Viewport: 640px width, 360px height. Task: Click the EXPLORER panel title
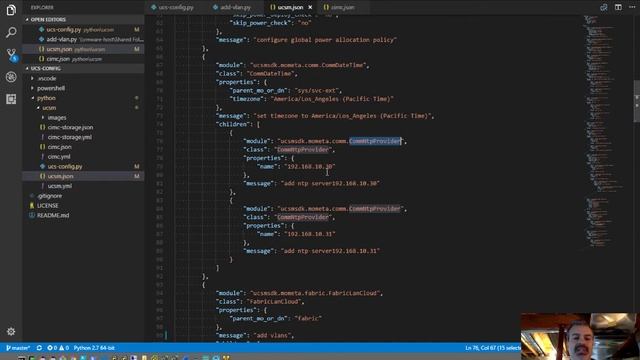click(x=42, y=7)
